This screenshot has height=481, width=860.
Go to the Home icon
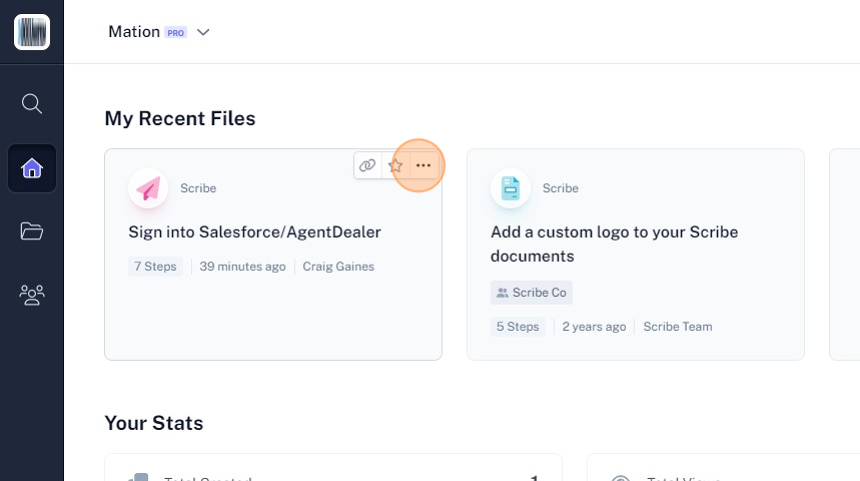tap(32, 168)
